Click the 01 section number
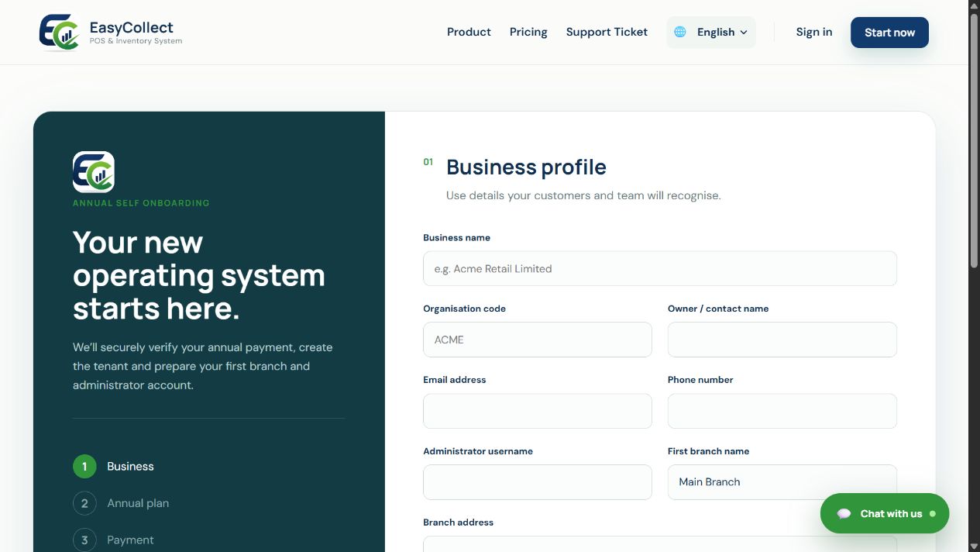 (428, 162)
